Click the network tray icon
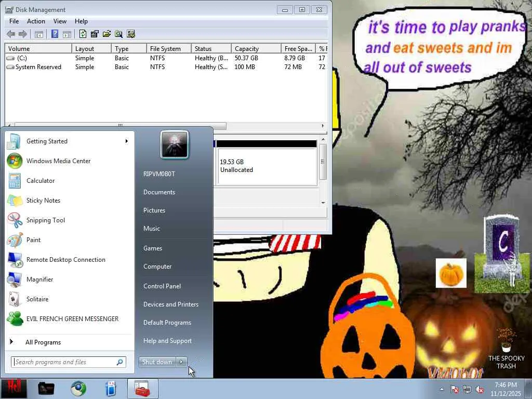This screenshot has width=532, height=399. point(467,390)
